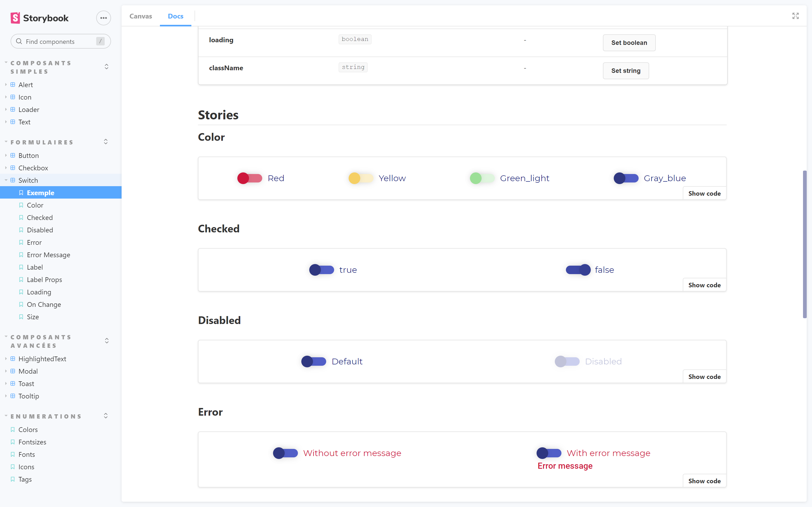Open the sidebar ellipsis menu button

point(103,18)
